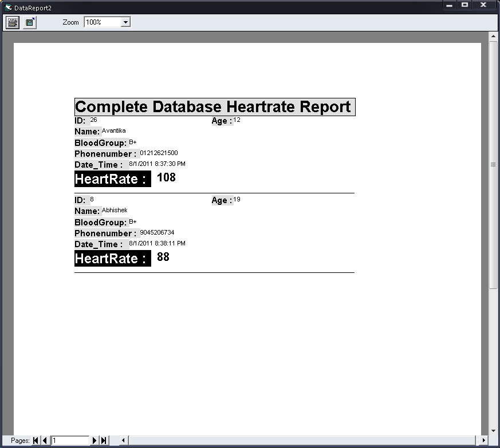Image resolution: width=500 pixels, height=448 pixels.
Task: Click the vertical scrollbar down arrow
Action: (x=493, y=431)
